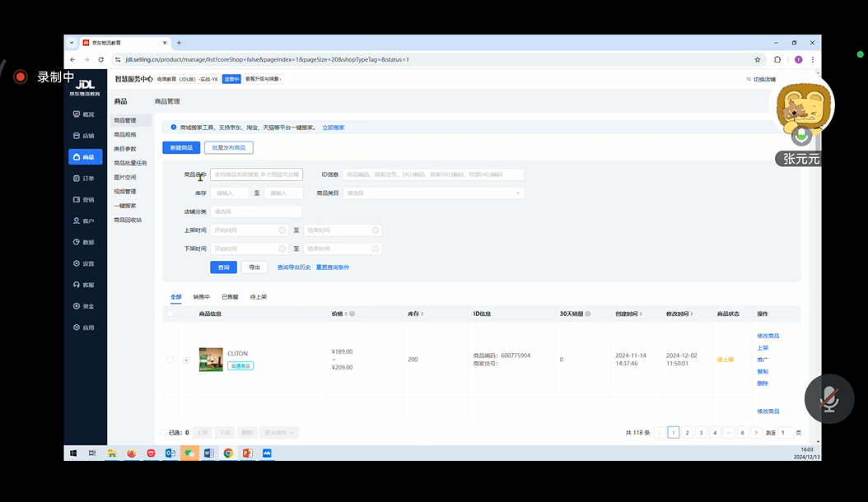Screen dimensions: 868x502
Task: Go to 数据 (Data) sidebar section
Action: click(86, 243)
